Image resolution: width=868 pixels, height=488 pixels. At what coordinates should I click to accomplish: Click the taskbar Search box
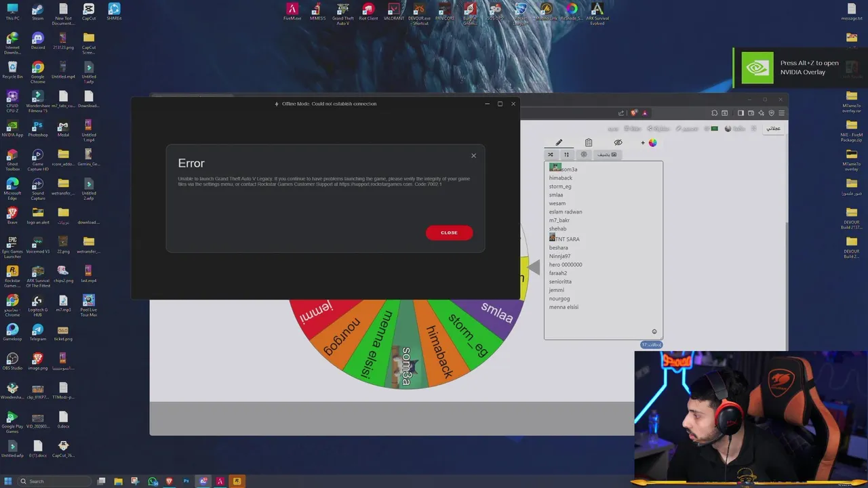(x=54, y=481)
